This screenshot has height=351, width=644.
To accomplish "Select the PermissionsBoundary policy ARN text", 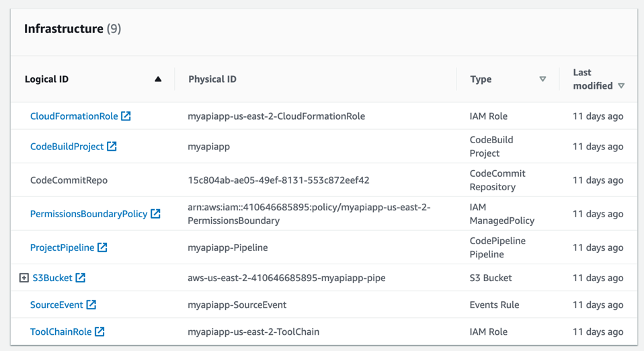I will [x=309, y=214].
